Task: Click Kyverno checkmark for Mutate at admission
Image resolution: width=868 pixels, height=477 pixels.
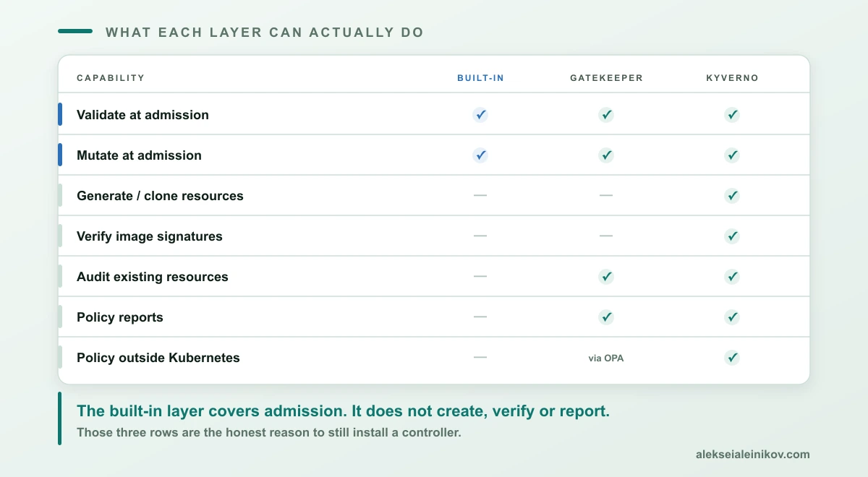Action: point(732,155)
